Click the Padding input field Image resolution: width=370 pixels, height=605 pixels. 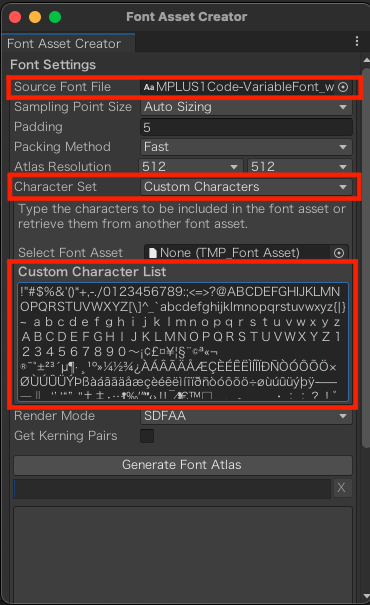pyautogui.click(x=246, y=127)
